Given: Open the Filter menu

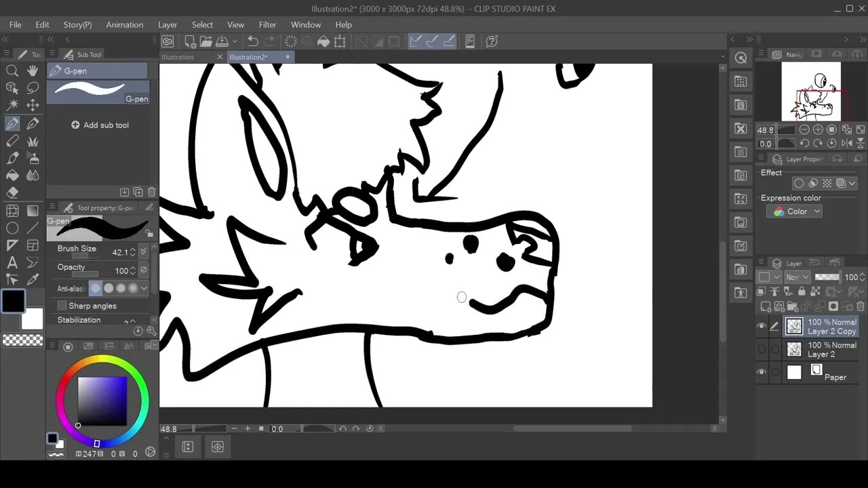Looking at the screenshot, I should 268,24.
